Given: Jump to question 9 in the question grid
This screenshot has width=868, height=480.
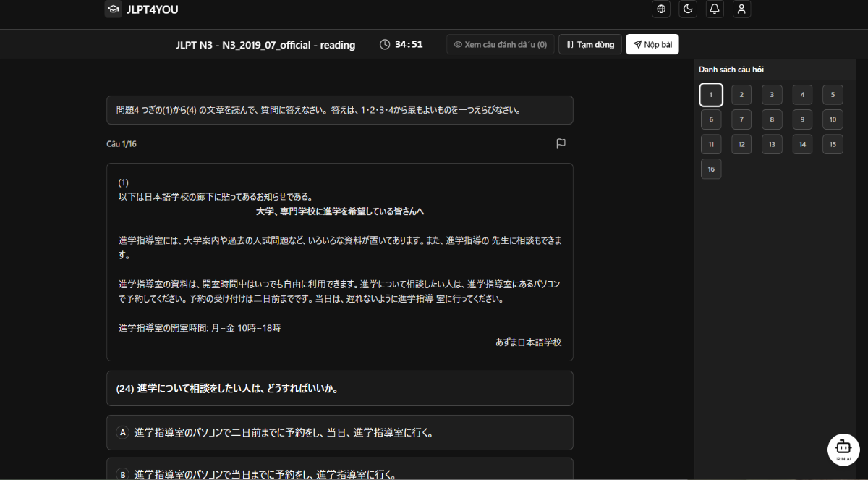Looking at the screenshot, I should coord(802,119).
